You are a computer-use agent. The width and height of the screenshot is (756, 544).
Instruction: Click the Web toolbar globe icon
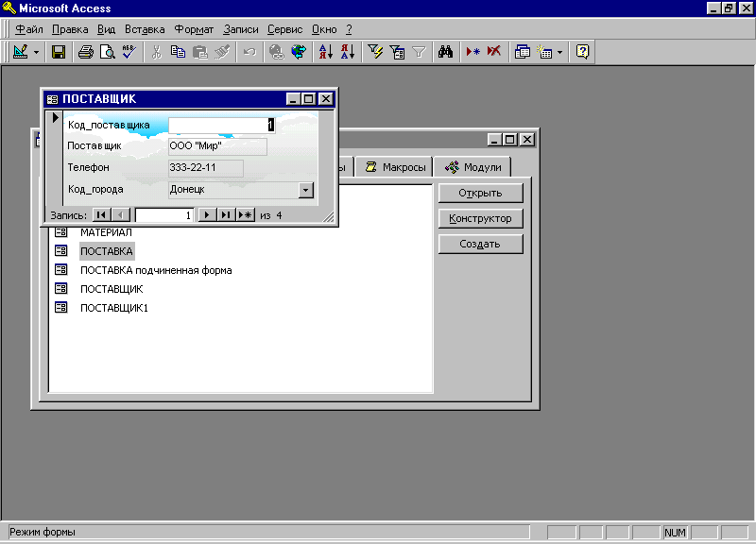click(299, 52)
